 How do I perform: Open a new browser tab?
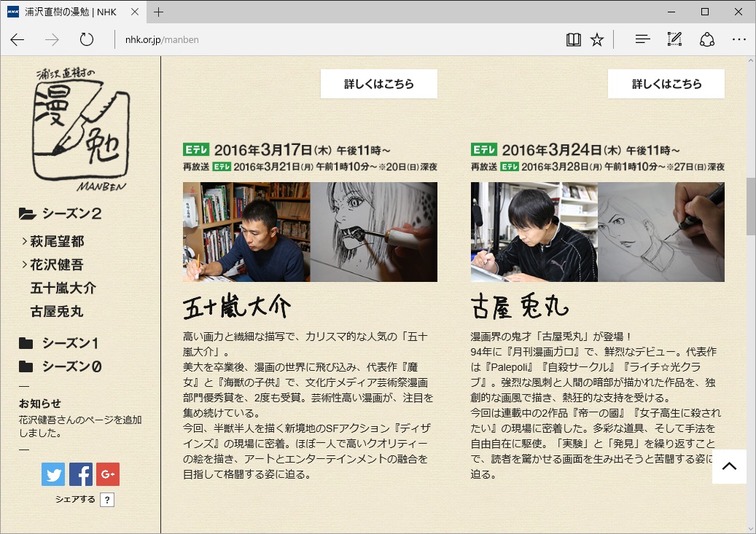click(x=158, y=12)
